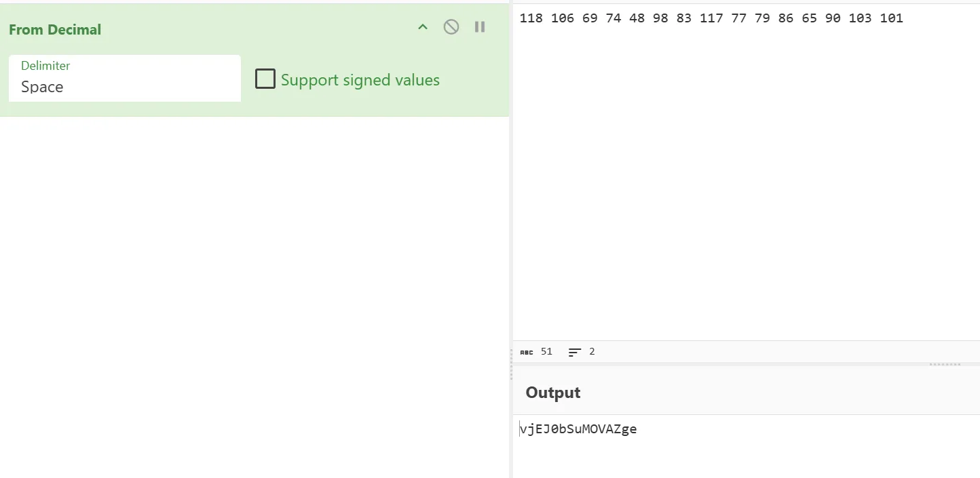This screenshot has height=478, width=980.
Task: Click the dotted input/output splitter handle
Action: [945, 365]
